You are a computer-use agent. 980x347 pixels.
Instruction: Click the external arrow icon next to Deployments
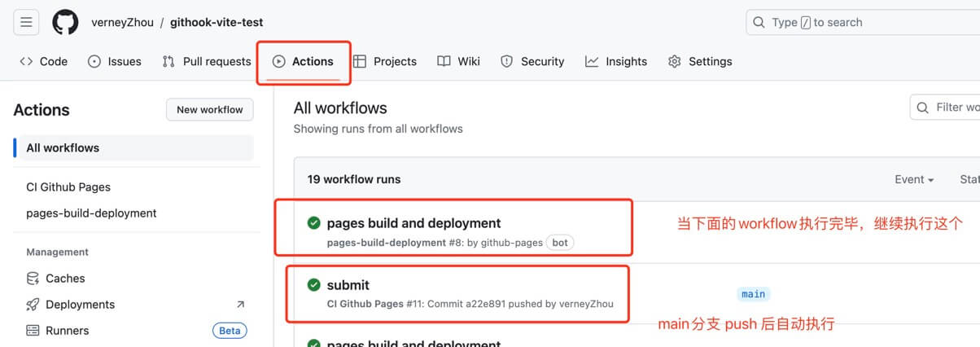click(x=240, y=305)
